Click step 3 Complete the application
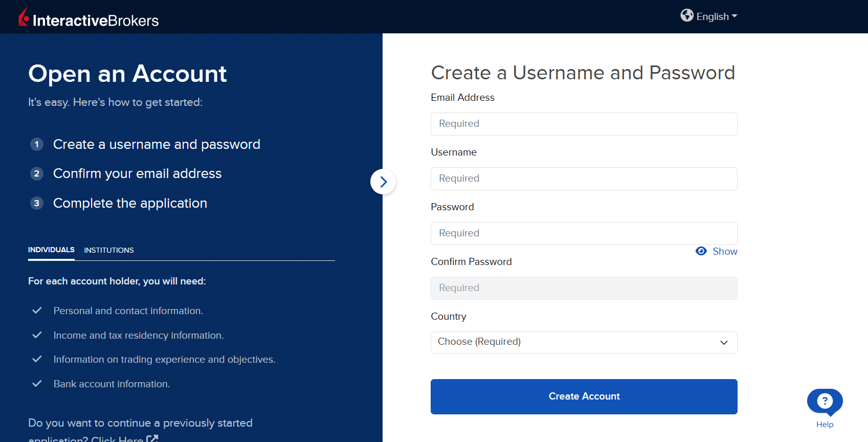The image size is (868, 442). coord(130,203)
